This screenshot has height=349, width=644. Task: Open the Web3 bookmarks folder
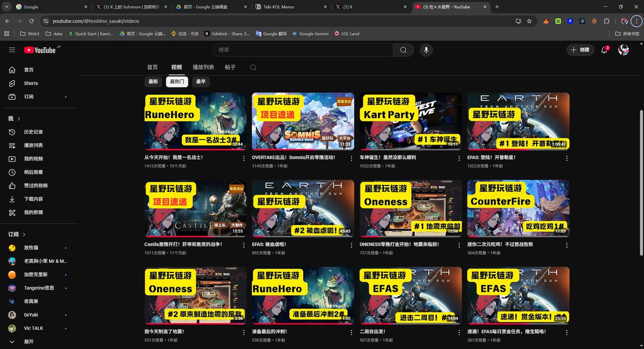point(30,33)
